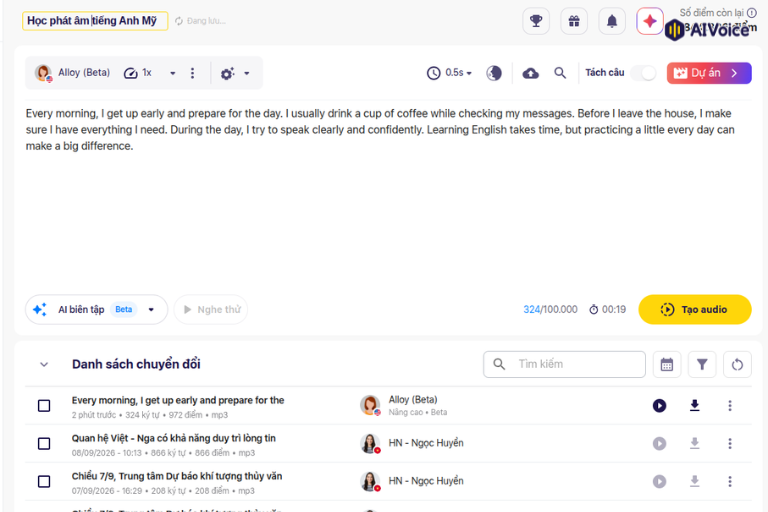This screenshot has width=768, height=512.
Task: Click the Dự án button
Action: [709, 73]
